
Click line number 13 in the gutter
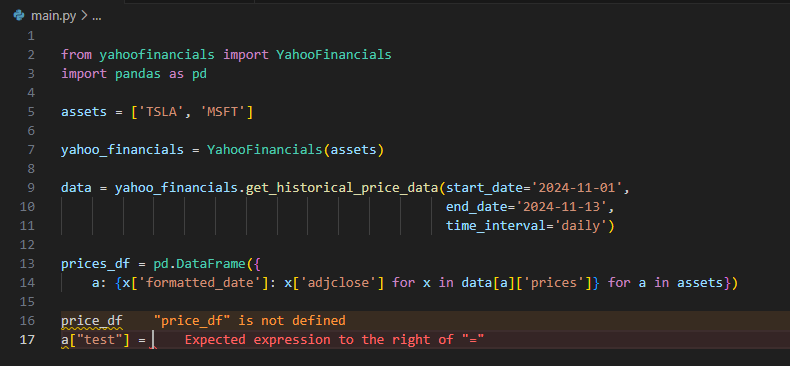coord(27,264)
